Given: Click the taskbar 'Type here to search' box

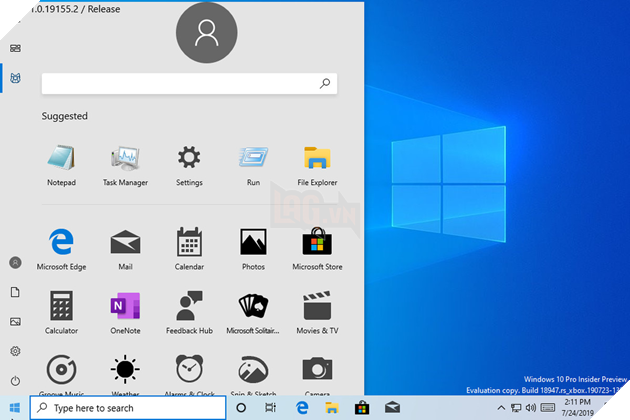Looking at the screenshot, I should 128,408.
